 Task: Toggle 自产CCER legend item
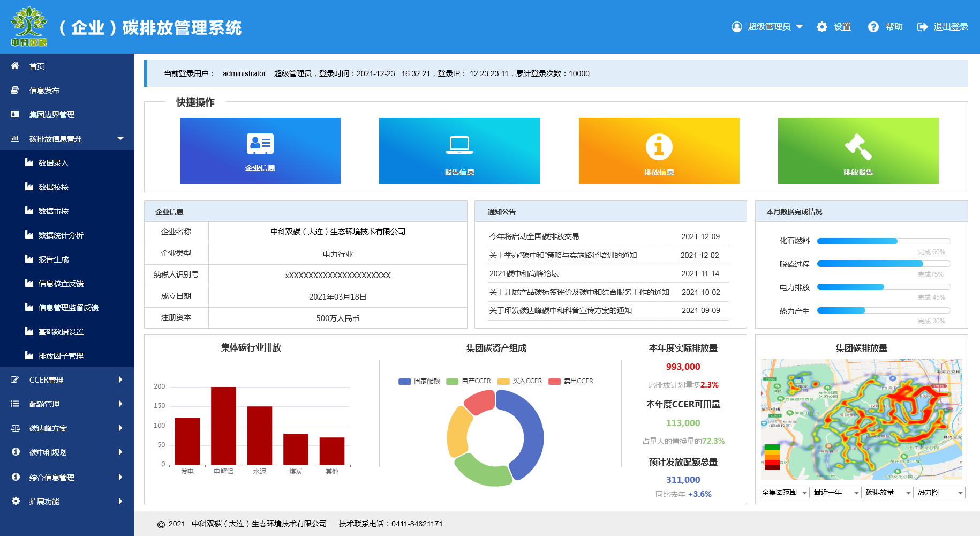point(469,381)
